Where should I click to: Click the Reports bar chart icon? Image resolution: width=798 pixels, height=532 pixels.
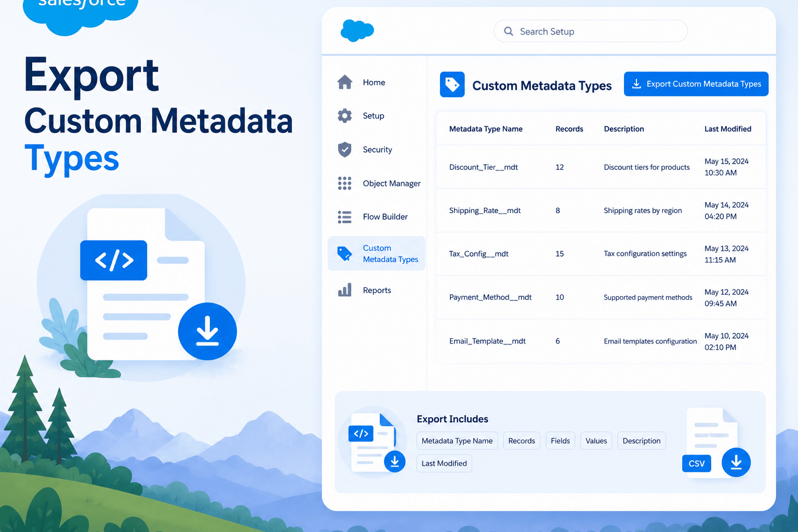point(344,290)
